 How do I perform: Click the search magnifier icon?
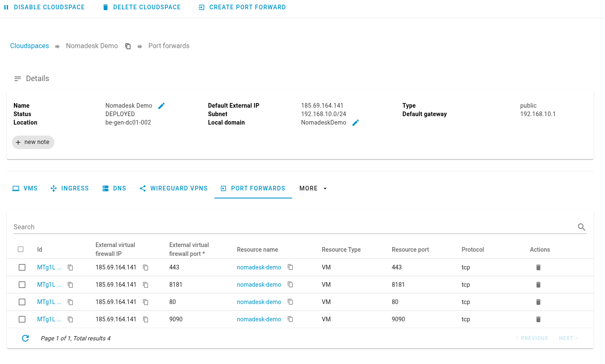click(581, 227)
